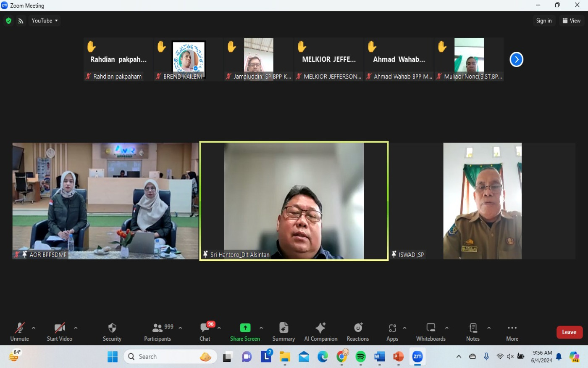Open the View layout menu

(571, 21)
